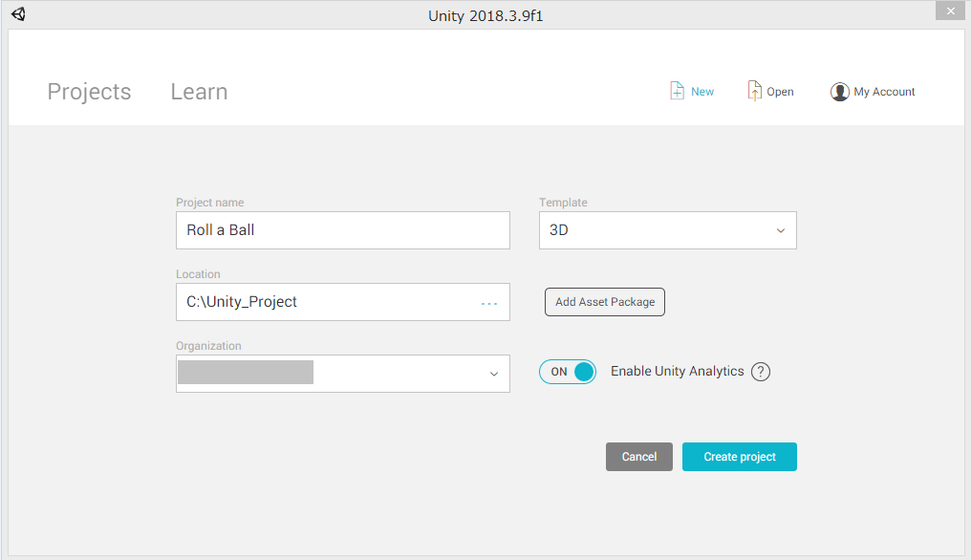Click the Project name label
The image size is (971, 560).
pyautogui.click(x=210, y=203)
